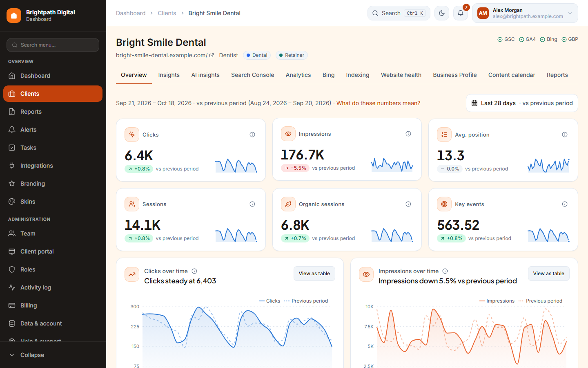
Task: Show info for Impressions over time chart
Action: click(x=445, y=271)
